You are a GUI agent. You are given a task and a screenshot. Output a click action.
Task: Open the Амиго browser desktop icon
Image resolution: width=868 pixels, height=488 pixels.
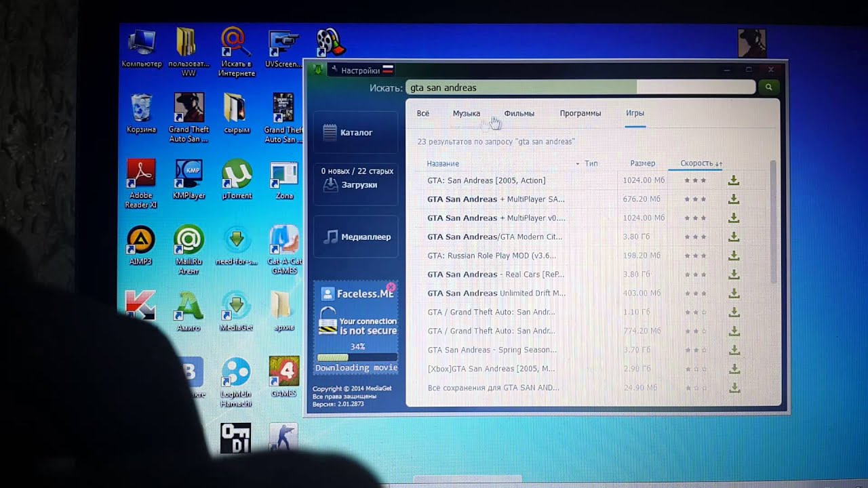(x=189, y=312)
